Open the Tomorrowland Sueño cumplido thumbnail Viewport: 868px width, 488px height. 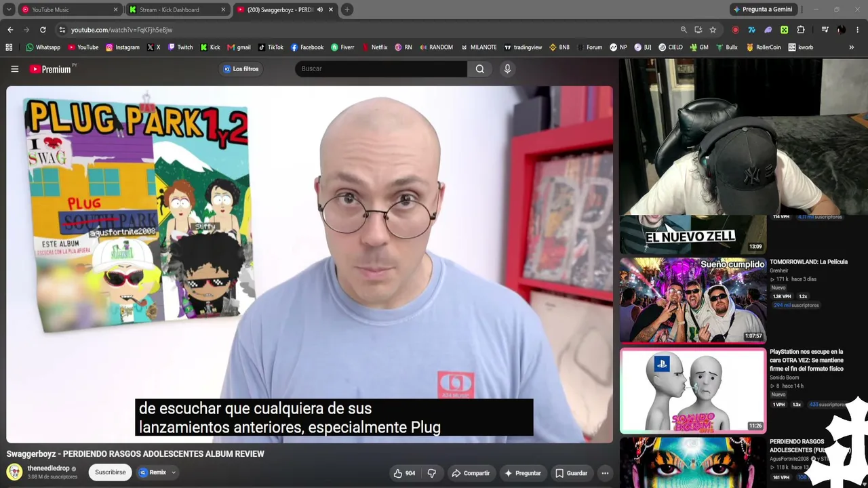693,300
